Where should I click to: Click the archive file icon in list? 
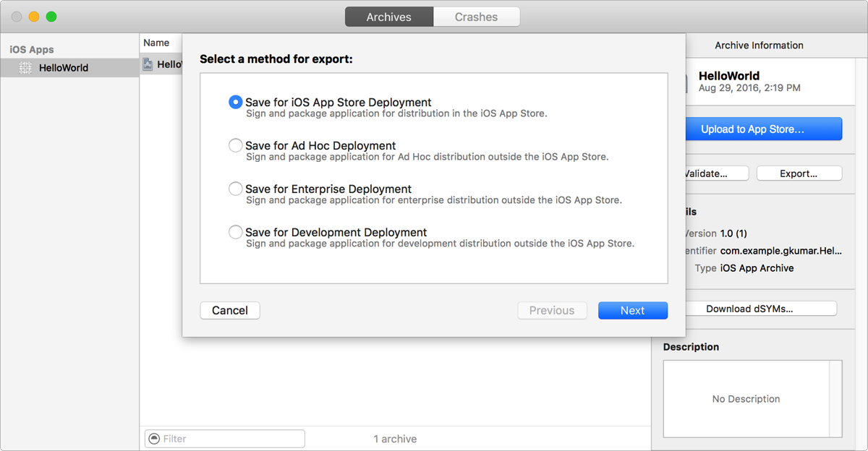point(148,64)
